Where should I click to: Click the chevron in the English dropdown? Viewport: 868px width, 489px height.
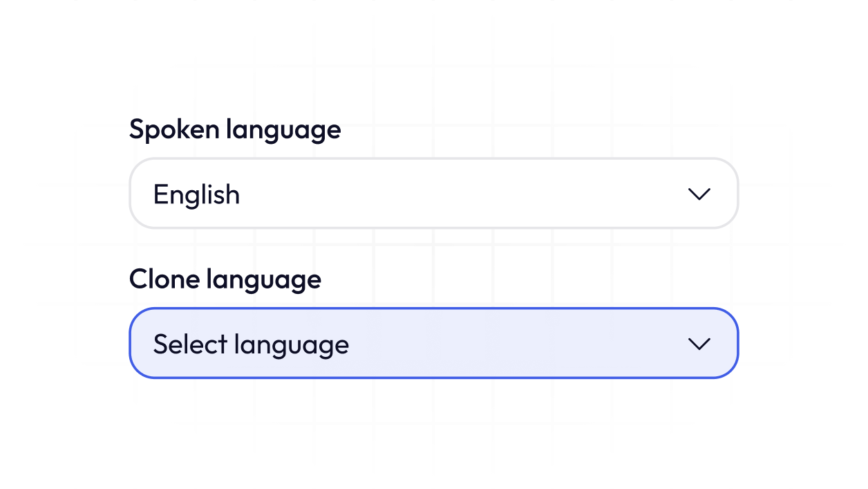click(x=699, y=194)
